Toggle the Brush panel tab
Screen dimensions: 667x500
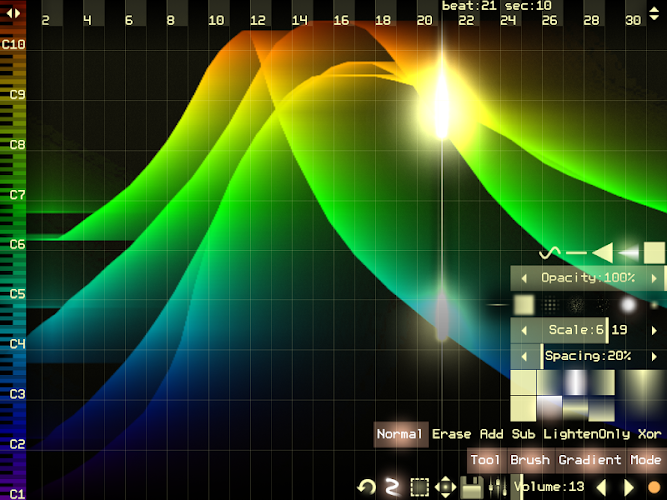(530, 460)
